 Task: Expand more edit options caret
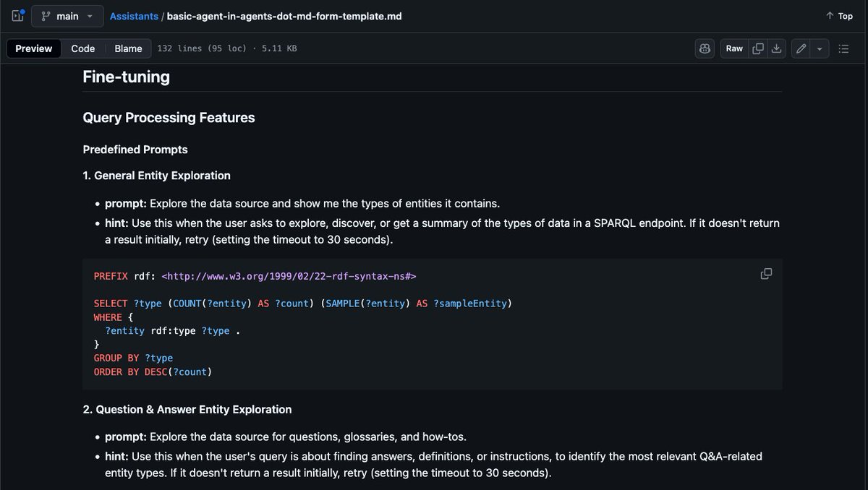click(820, 48)
